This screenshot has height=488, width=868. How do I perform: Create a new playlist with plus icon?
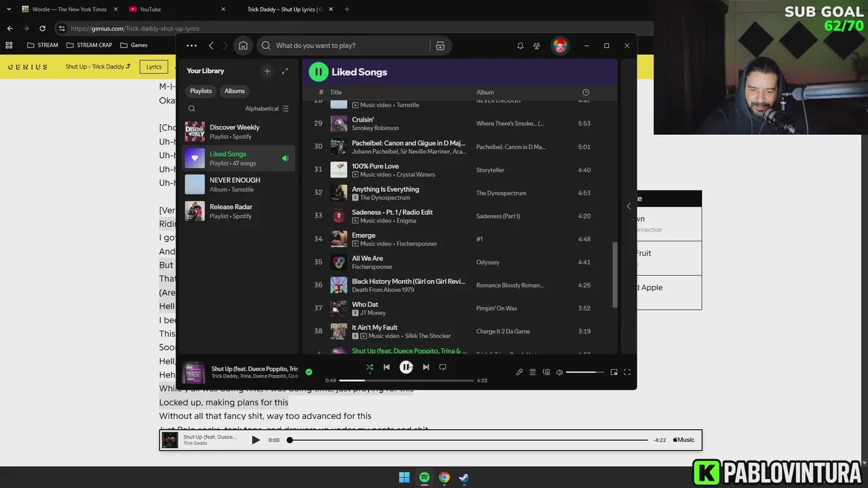267,70
